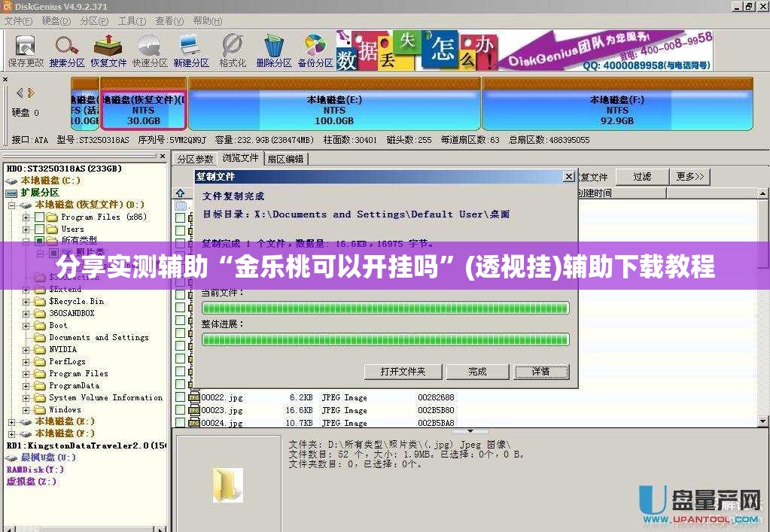Viewport: 770px width, 532px height.
Task: Select 虚拟盘(Z:) in the disk tree
Action: click(x=31, y=482)
